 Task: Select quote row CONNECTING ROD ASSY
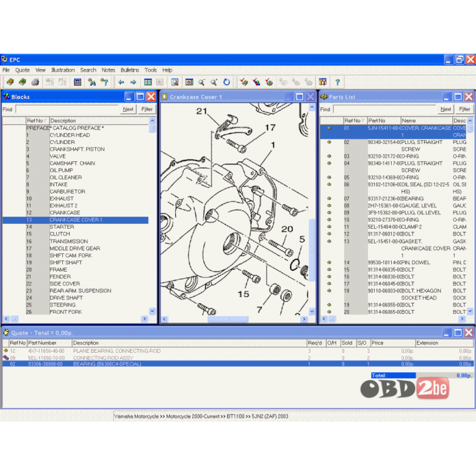click(238, 358)
